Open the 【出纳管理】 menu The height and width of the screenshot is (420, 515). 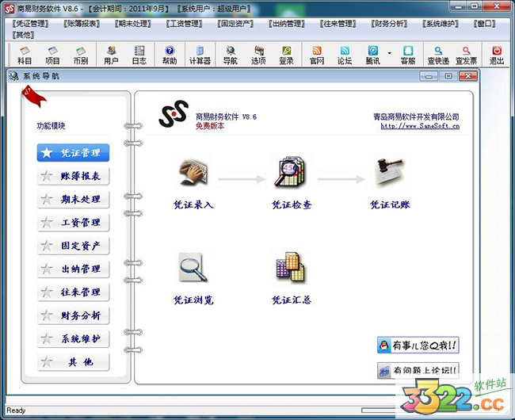pyautogui.click(x=286, y=24)
